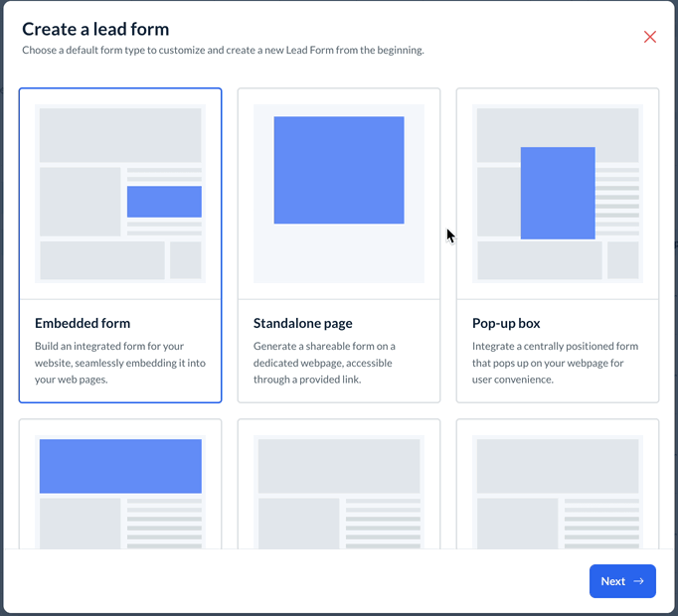
Task: Click the Pop-up box description text
Action: (555, 363)
